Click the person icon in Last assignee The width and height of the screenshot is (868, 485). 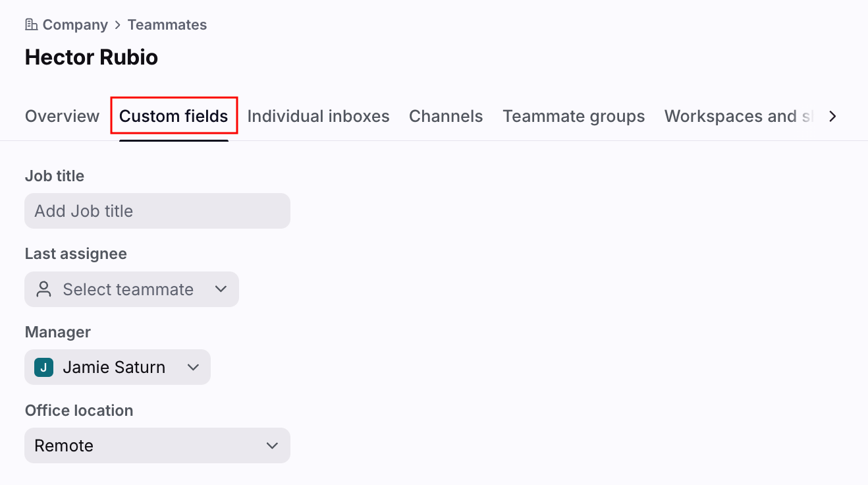44,289
